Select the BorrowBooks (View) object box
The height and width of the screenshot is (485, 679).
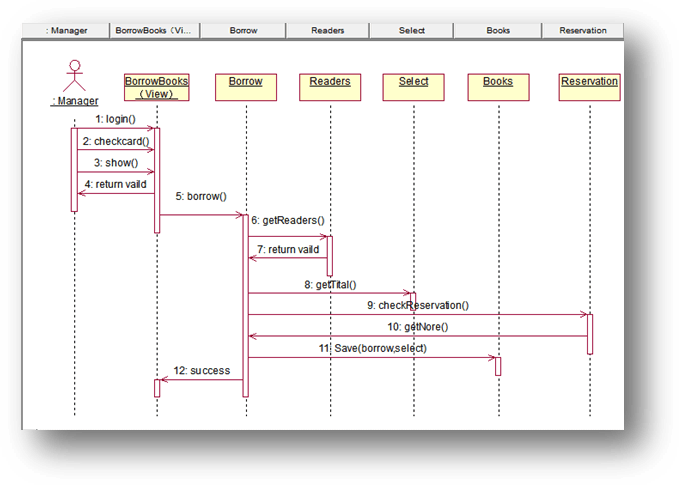click(157, 87)
